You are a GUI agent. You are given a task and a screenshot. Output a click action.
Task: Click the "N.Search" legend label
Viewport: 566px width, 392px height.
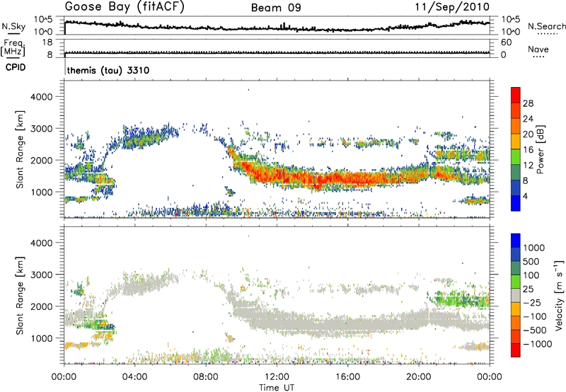[x=546, y=26]
